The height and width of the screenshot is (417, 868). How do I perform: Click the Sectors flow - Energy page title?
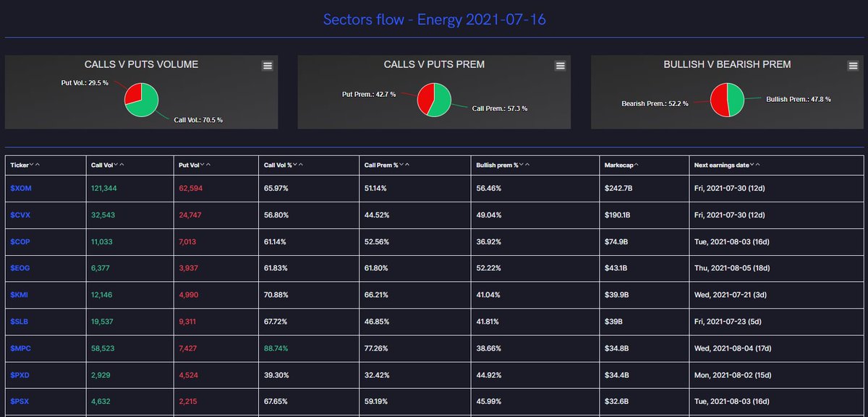click(x=434, y=20)
